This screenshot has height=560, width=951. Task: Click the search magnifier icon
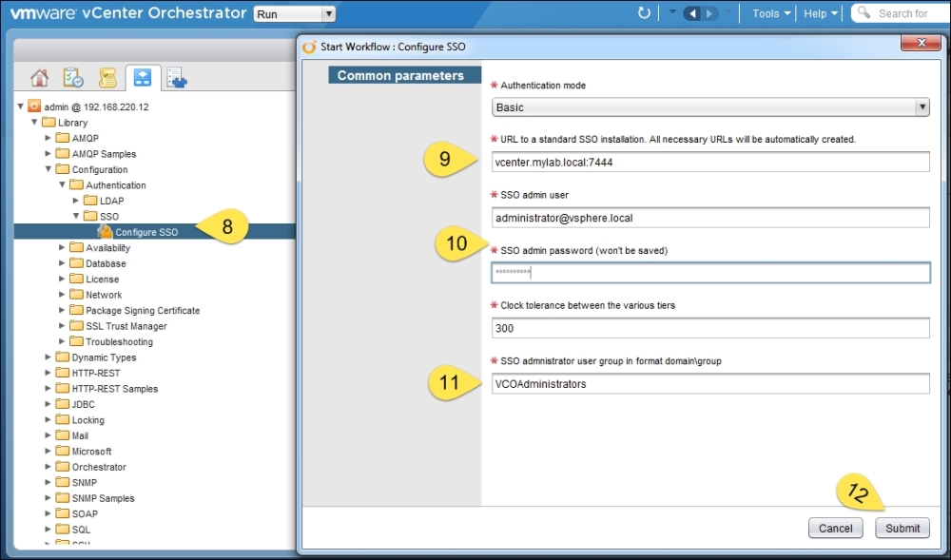click(x=864, y=13)
